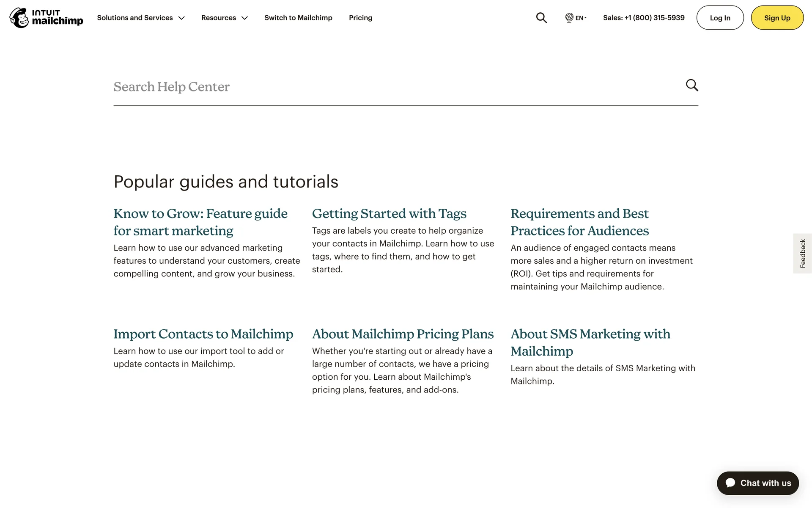Image resolution: width=812 pixels, height=508 pixels.
Task: Expand the Resources dropdown chevron
Action: 244,18
